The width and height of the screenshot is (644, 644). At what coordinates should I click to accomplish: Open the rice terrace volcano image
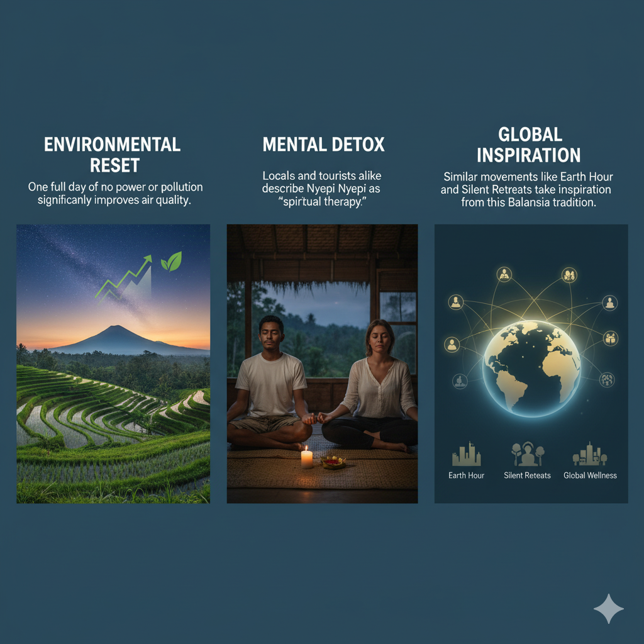click(x=113, y=364)
